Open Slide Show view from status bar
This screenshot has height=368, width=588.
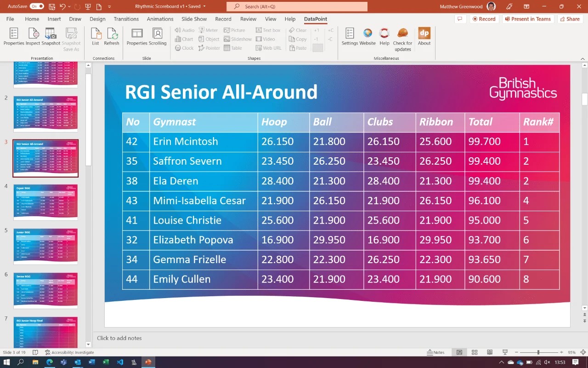click(x=504, y=352)
